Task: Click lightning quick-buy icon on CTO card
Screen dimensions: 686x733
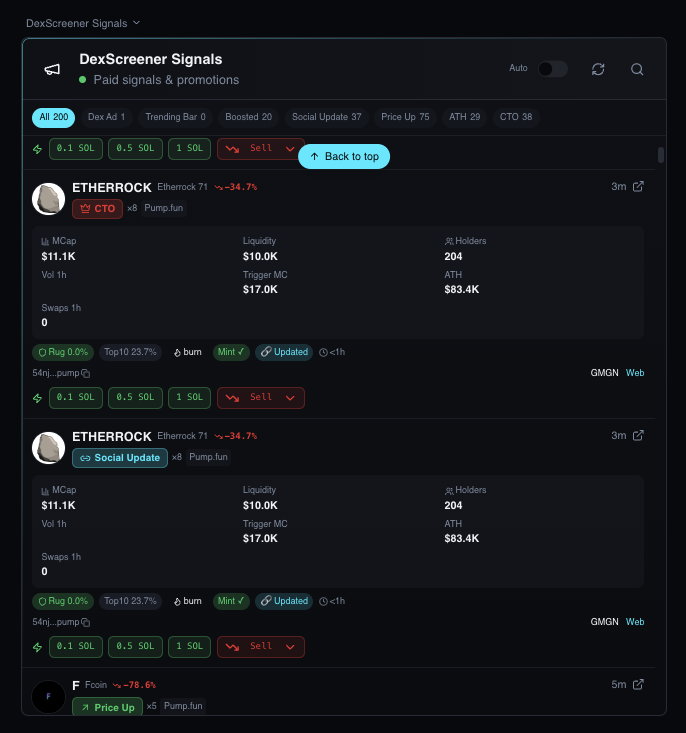Action: click(37, 398)
